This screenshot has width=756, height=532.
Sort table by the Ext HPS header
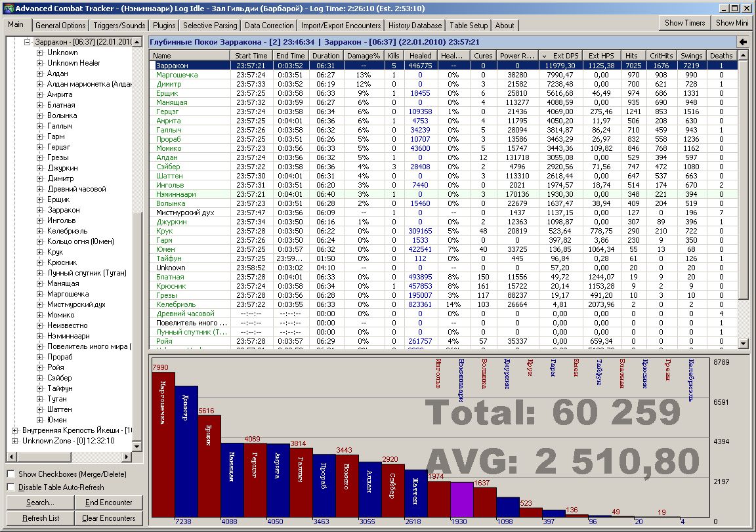pos(601,56)
